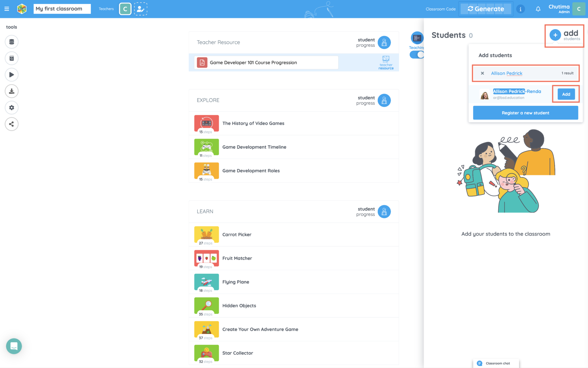The image size is (588, 368).
Task: Click the share tool icon in the sidebar
Action: [11, 124]
